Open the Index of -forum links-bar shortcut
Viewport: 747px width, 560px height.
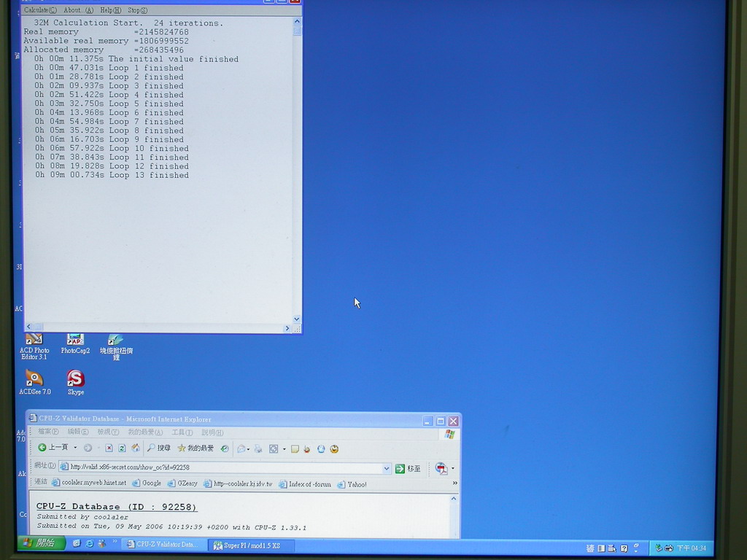(305, 484)
